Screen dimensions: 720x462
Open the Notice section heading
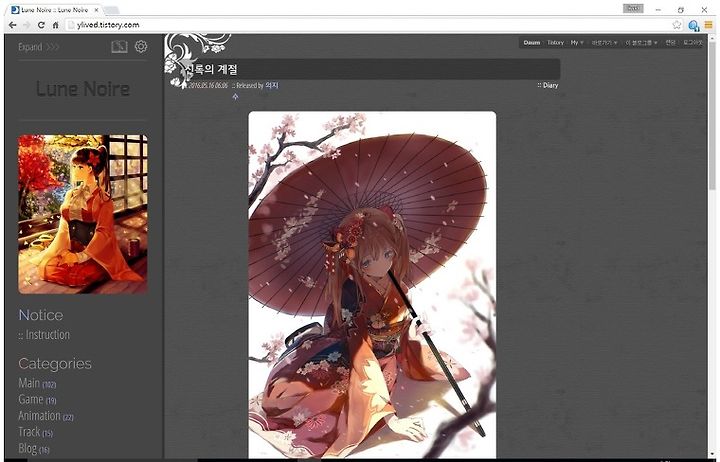point(41,315)
